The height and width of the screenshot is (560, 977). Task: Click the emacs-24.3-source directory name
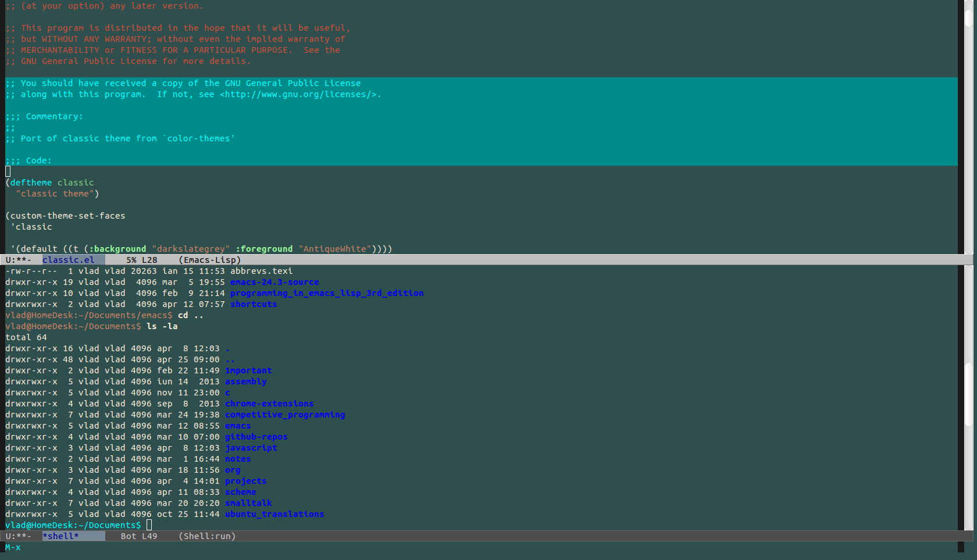tap(274, 282)
